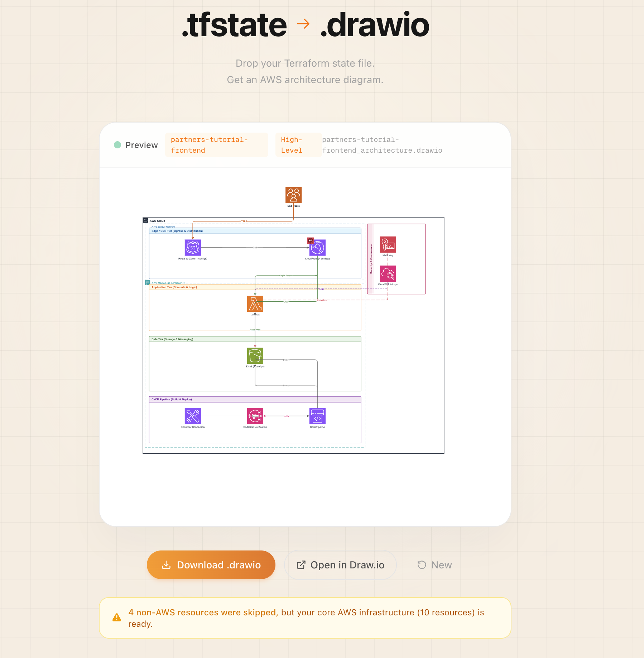Select the CodePipeline icon
The image size is (644, 658).
coord(317,416)
